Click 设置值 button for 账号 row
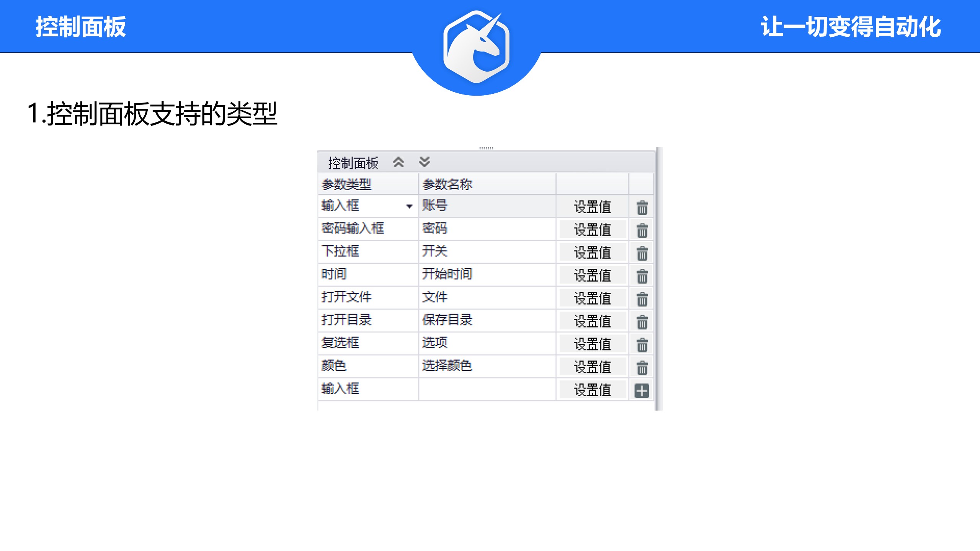This screenshot has height=551, width=980. pyautogui.click(x=592, y=207)
